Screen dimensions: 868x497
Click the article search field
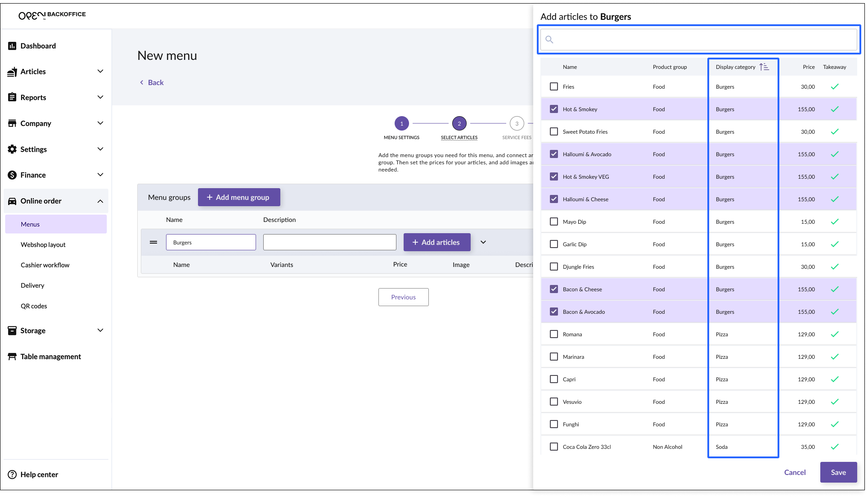click(x=699, y=40)
